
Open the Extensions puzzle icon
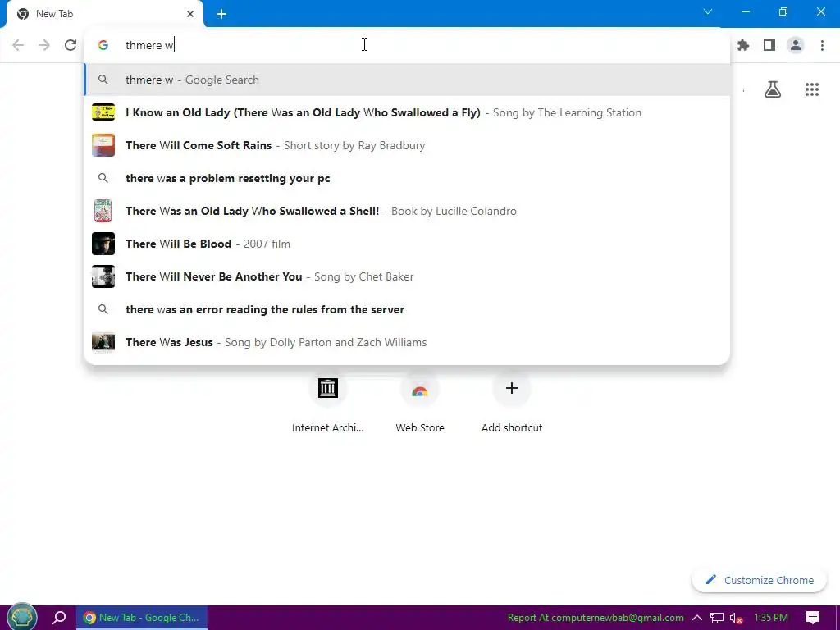[743, 46]
